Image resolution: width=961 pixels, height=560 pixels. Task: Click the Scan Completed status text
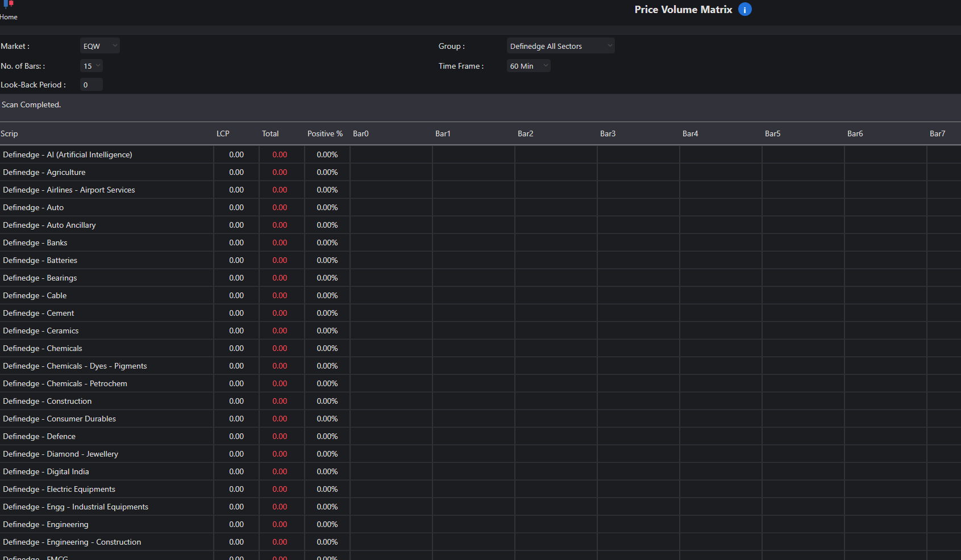31,105
